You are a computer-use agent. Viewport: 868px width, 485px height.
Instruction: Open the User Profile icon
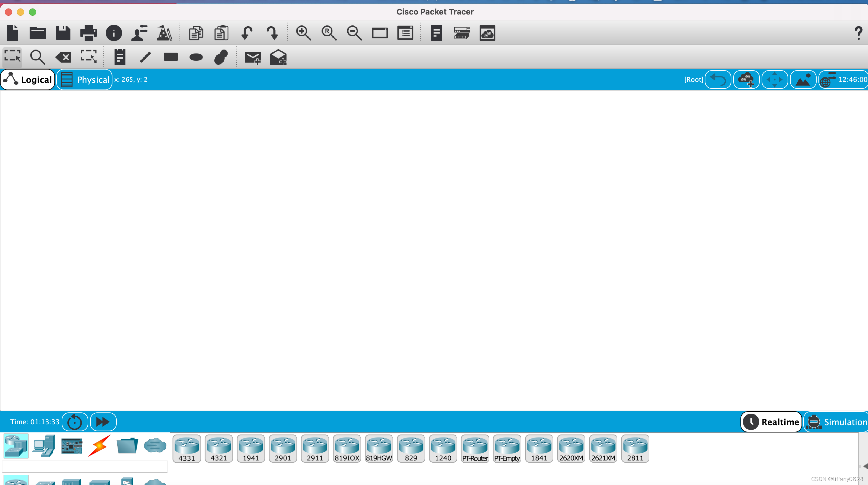139,33
